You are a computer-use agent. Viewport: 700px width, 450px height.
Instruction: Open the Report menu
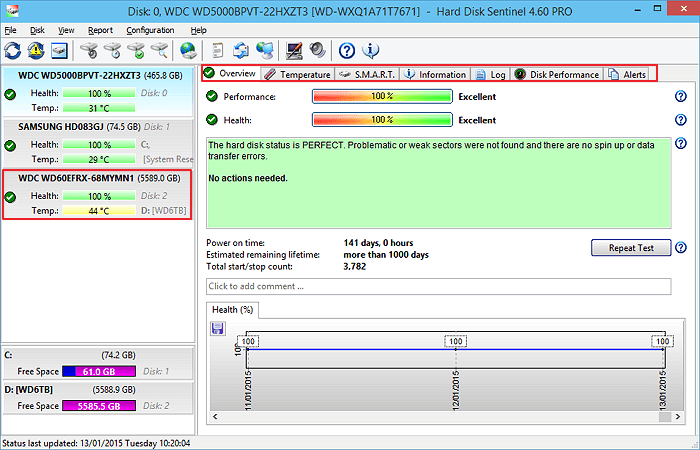click(x=100, y=31)
